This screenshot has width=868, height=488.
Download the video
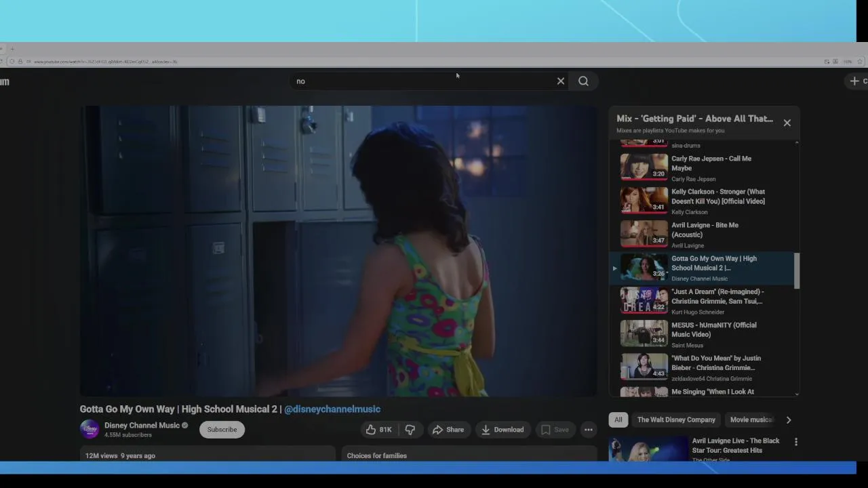[x=502, y=430]
